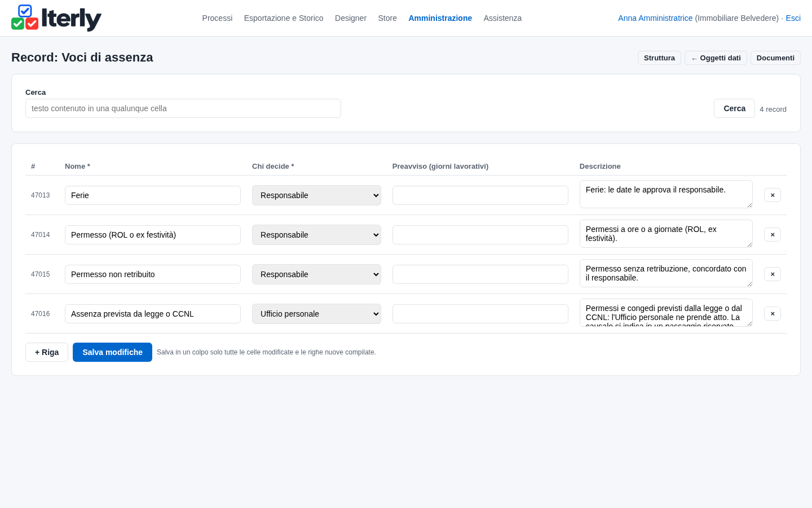Open the Ufficio personale dropdown
The image size is (812, 508).
coord(316,314)
